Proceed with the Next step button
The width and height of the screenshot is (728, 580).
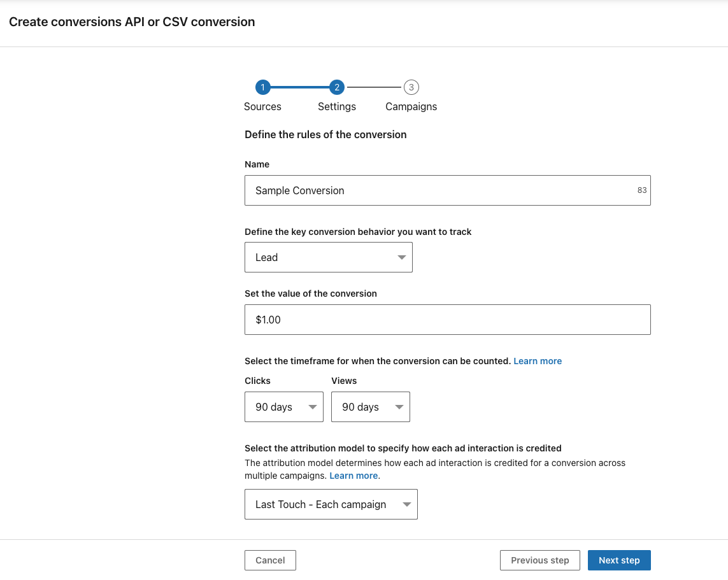click(x=619, y=560)
